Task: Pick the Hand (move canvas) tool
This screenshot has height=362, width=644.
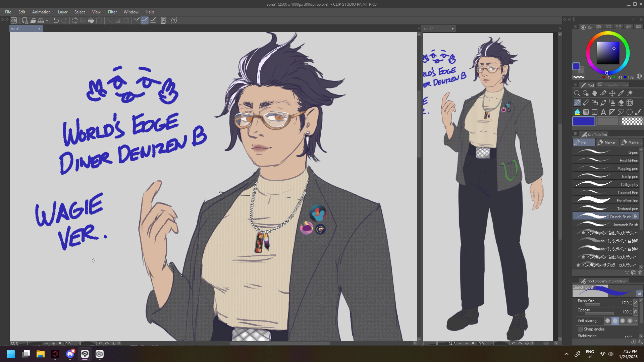Action: pyautogui.click(x=595, y=93)
